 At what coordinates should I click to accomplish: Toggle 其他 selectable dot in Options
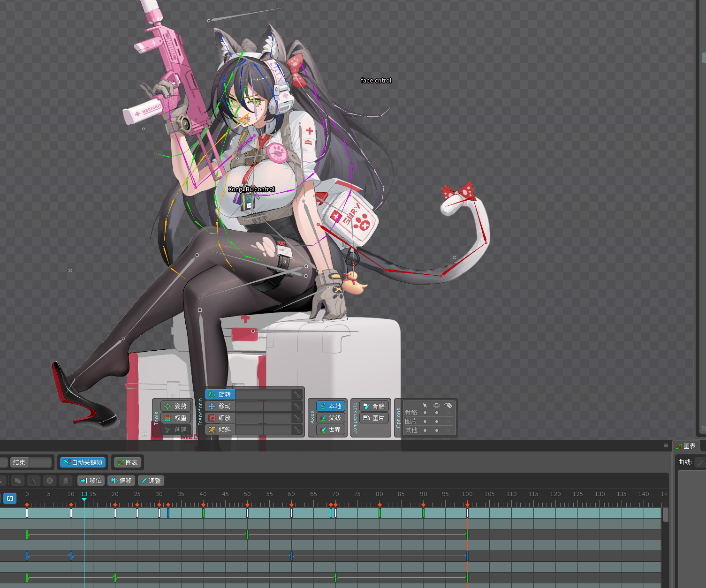point(425,430)
